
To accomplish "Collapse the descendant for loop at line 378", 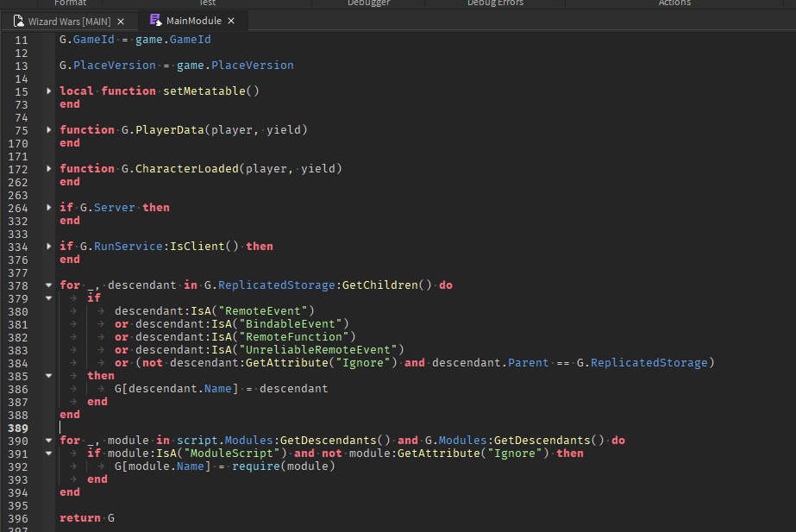I will (x=48, y=285).
